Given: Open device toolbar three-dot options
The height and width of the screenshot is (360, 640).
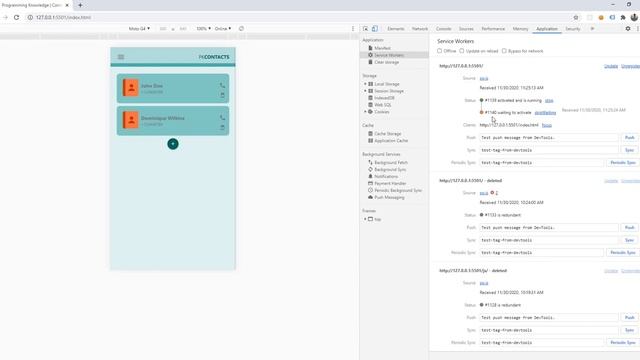Looking at the screenshot, I should point(353,29).
